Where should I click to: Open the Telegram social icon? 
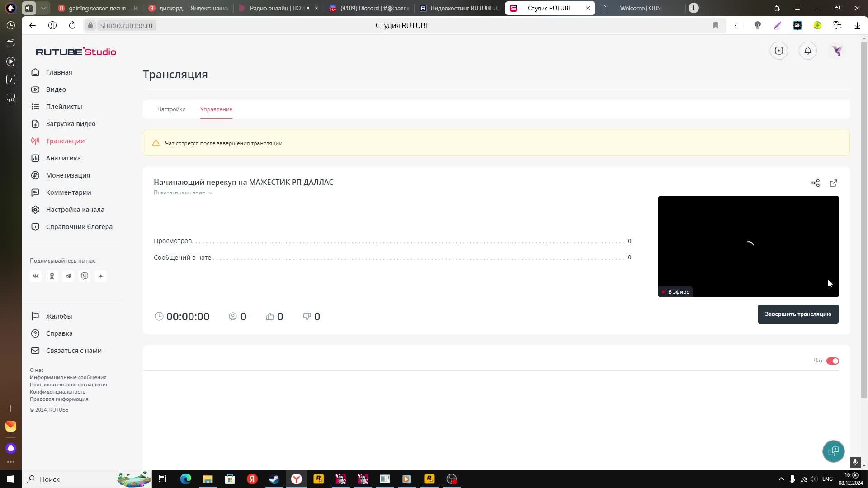[x=68, y=276]
